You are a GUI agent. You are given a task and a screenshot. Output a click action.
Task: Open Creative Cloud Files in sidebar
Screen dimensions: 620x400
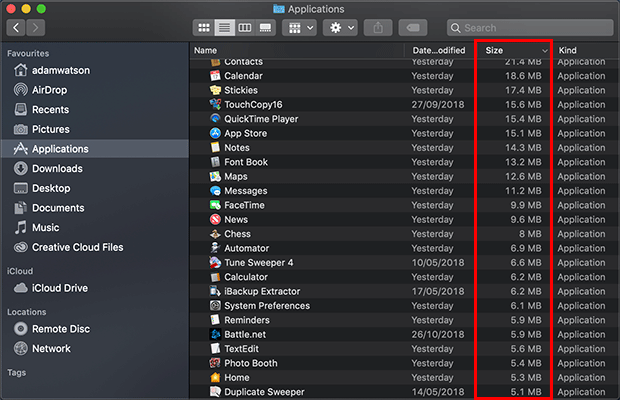pos(95,247)
